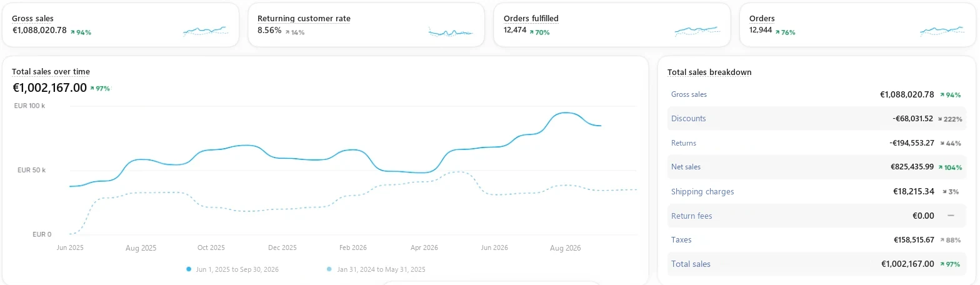
Task: Click the 94% indicator on breakdown Gross sales row
Action: 949,95
